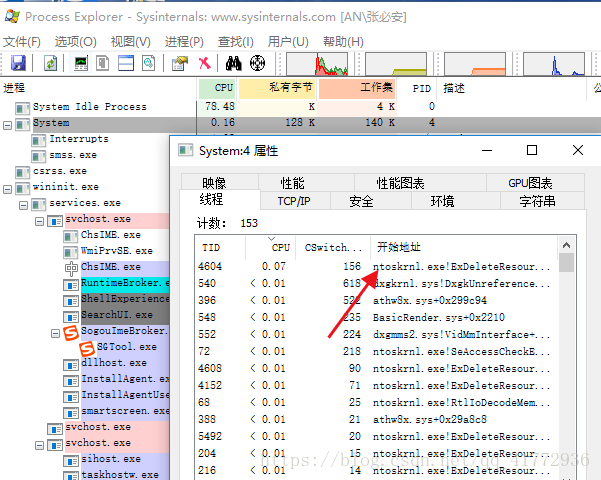The width and height of the screenshot is (601, 480).
Task: Click the Save toolbar icon
Action: point(18,63)
